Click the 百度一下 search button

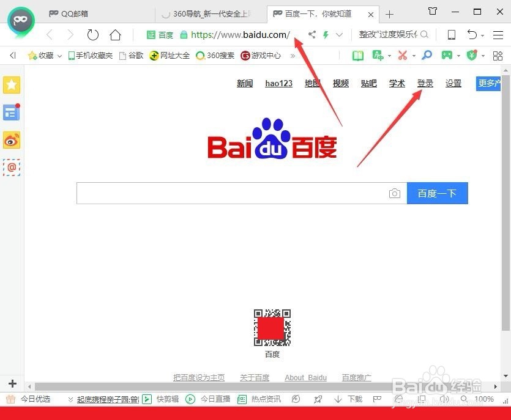coord(438,193)
